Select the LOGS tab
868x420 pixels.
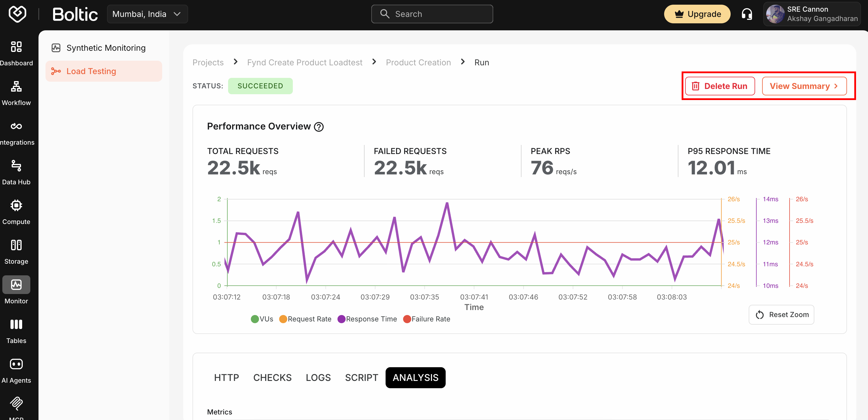318,377
